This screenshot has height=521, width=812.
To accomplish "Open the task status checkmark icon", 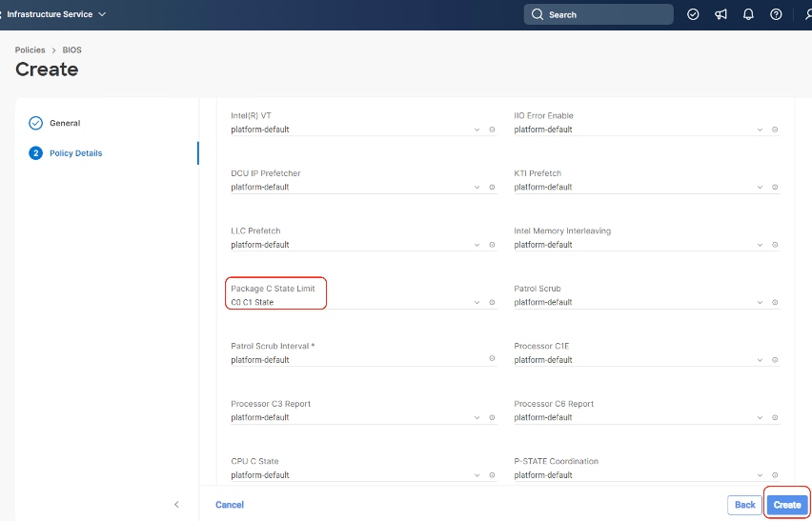I will point(693,14).
